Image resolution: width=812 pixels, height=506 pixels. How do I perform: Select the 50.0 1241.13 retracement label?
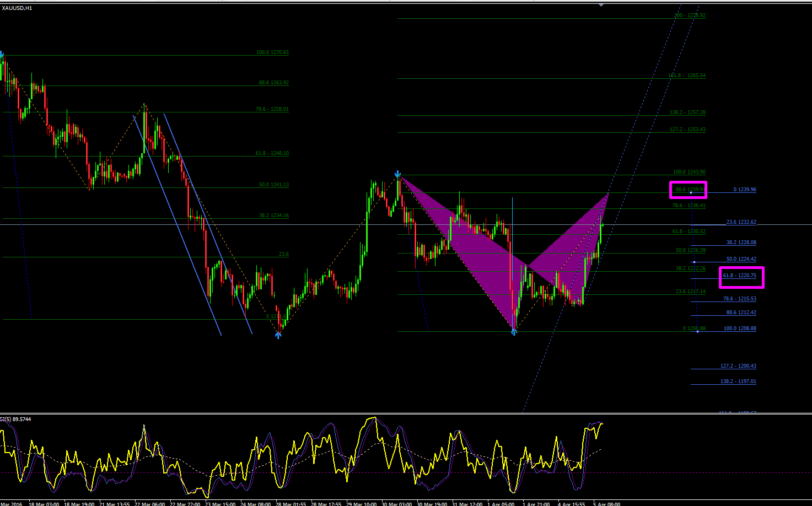(x=274, y=185)
